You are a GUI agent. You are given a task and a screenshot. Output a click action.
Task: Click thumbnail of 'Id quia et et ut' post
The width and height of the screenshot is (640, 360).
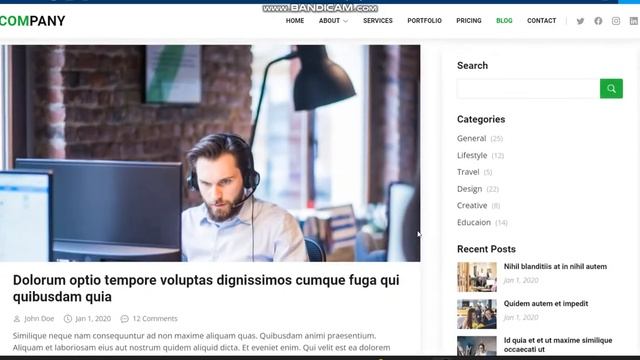[477, 346]
